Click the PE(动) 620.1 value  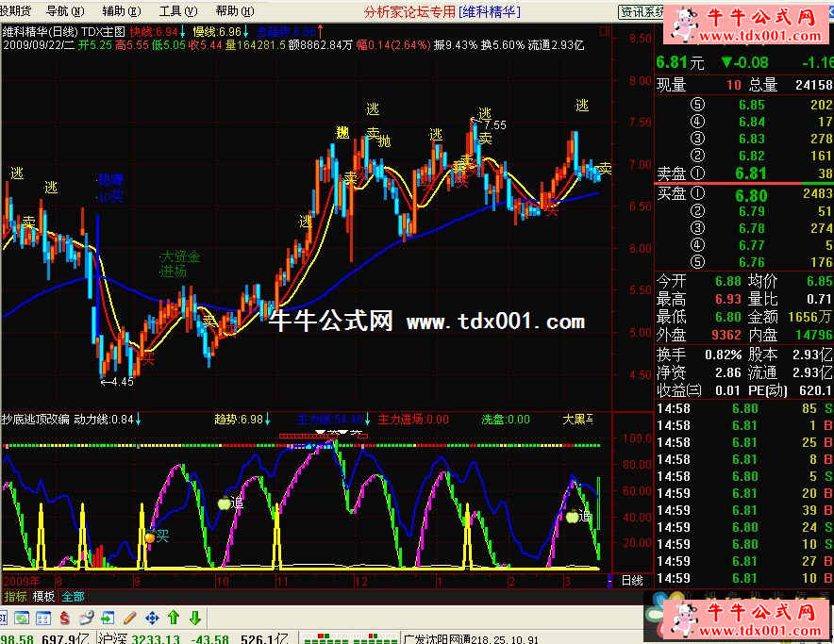click(815, 390)
